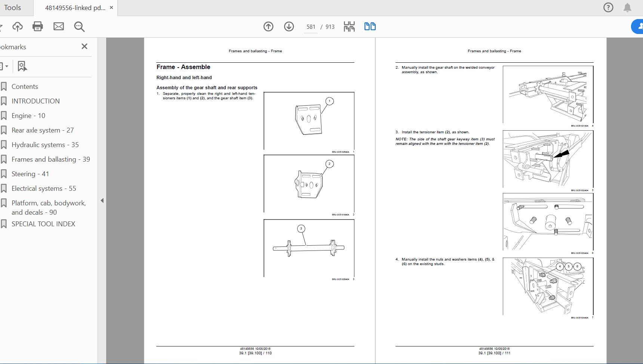Go to previous page arrow
The height and width of the screenshot is (364, 643).
click(x=268, y=27)
